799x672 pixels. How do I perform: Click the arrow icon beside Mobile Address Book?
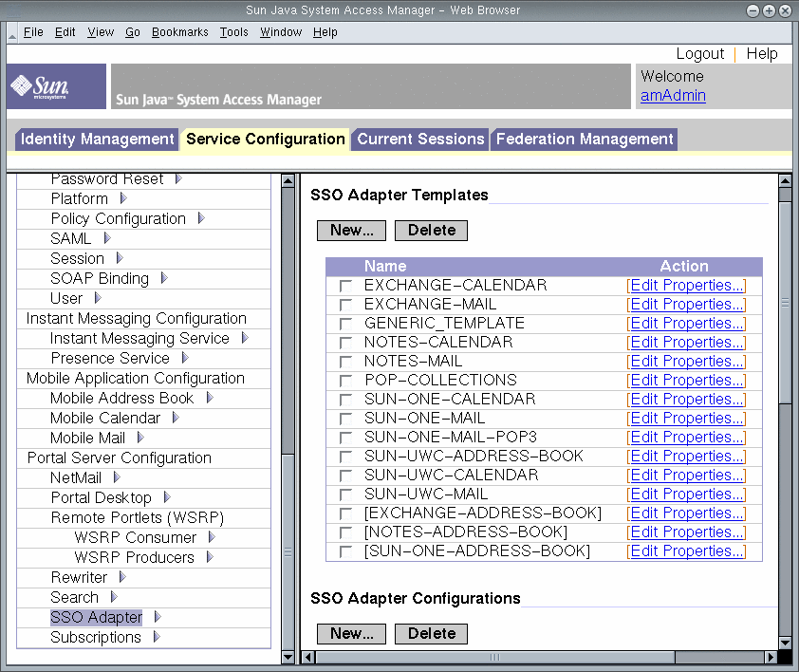(210, 397)
